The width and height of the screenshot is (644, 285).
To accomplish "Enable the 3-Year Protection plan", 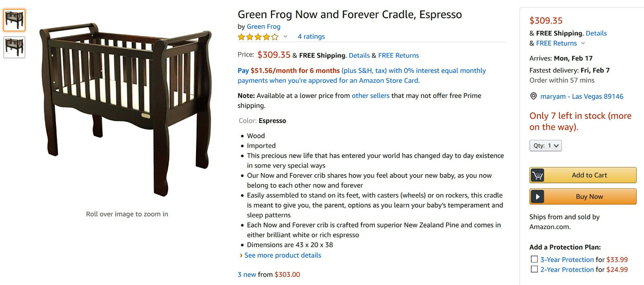I will click(x=534, y=259).
